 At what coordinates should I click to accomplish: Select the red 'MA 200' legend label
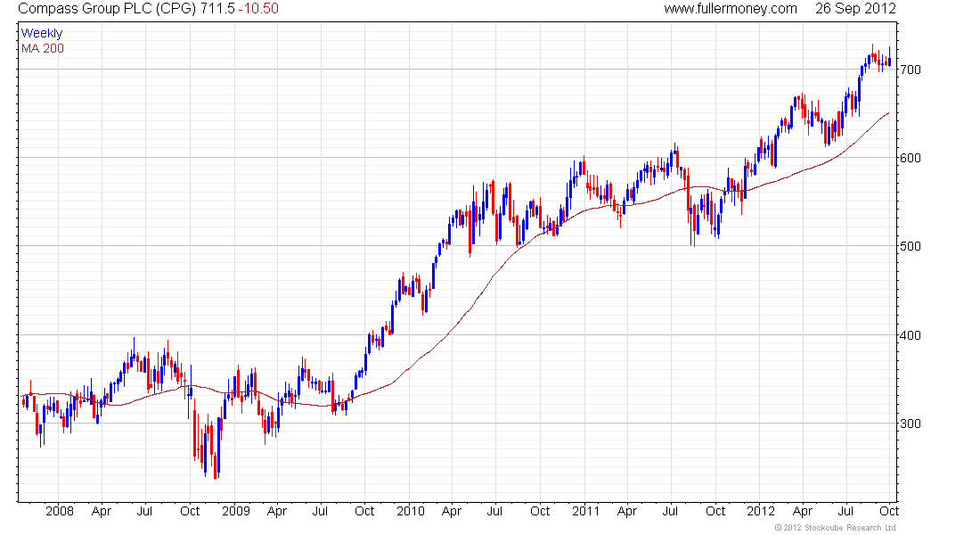43,49
